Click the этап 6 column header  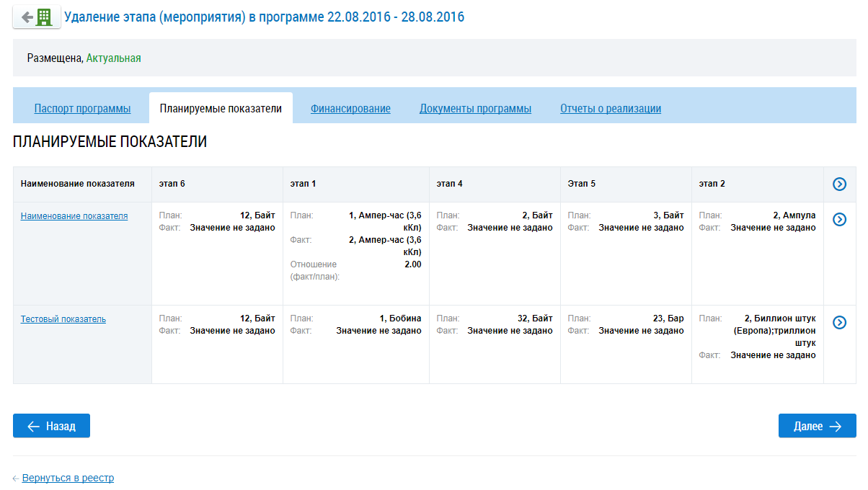(172, 184)
